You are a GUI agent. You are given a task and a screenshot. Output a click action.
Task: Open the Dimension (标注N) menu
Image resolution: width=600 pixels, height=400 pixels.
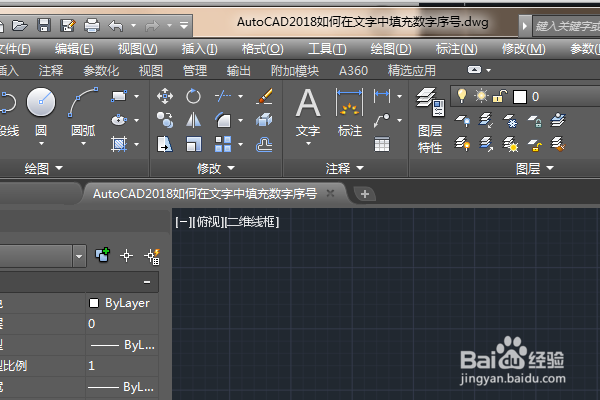click(457, 49)
